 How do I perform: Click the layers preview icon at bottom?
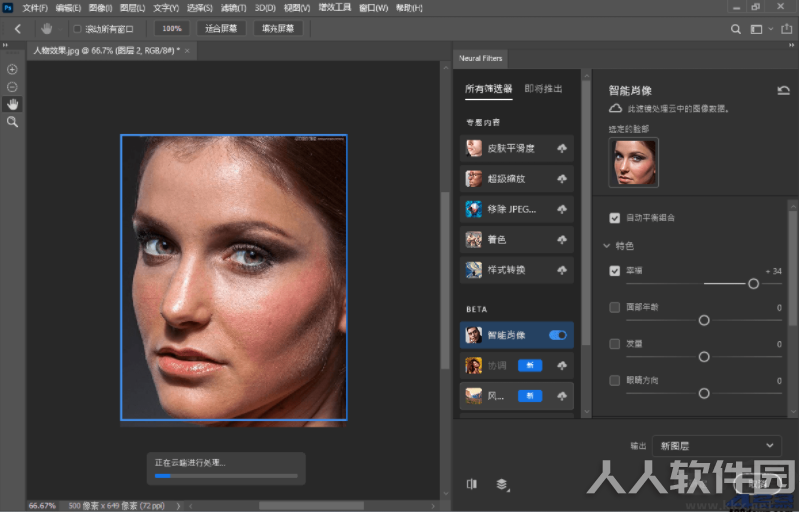pyautogui.click(x=503, y=484)
